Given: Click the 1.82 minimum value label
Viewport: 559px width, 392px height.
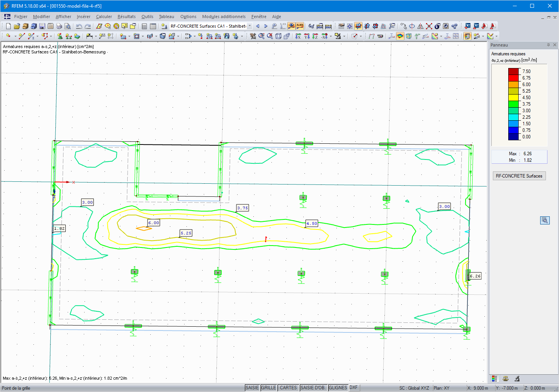Looking at the screenshot, I should coord(60,228).
